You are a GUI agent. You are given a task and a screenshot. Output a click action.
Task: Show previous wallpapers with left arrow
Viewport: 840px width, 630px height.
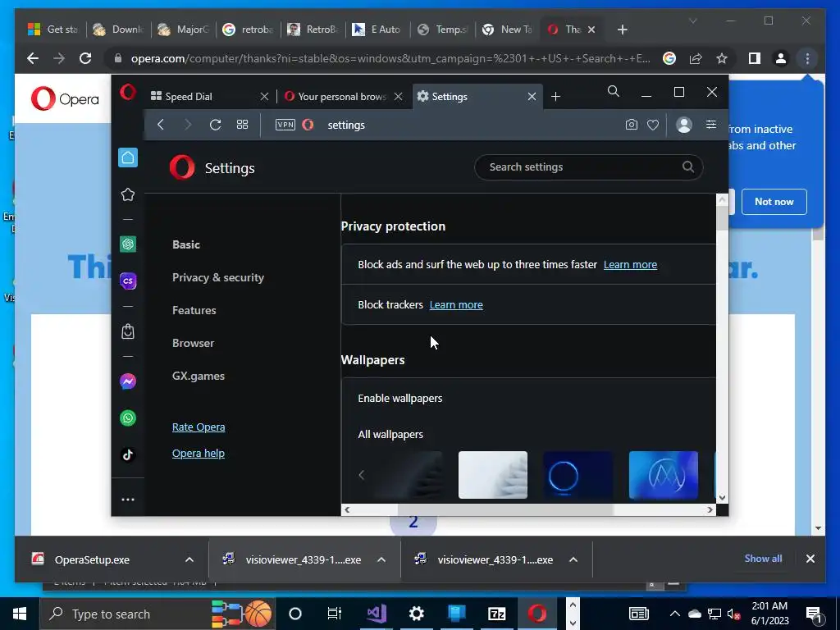point(362,475)
